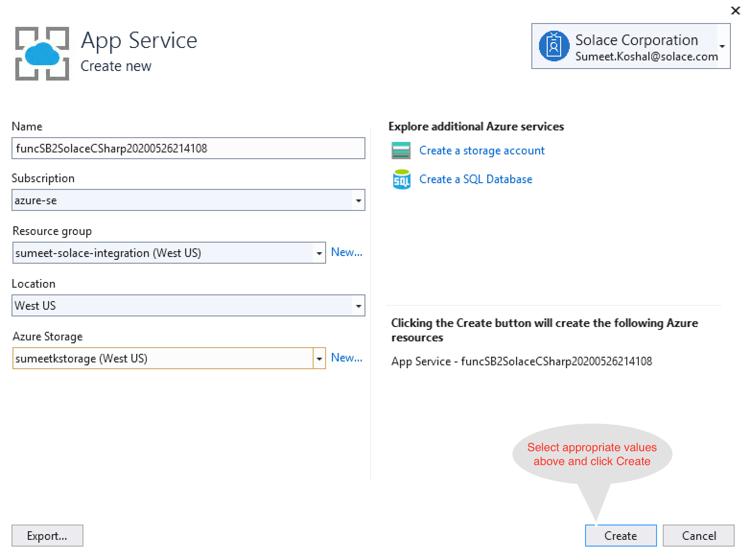The height and width of the screenshot is (560, 751).
Task: Expand the Resource group dropdown
Action: (319, 253)
